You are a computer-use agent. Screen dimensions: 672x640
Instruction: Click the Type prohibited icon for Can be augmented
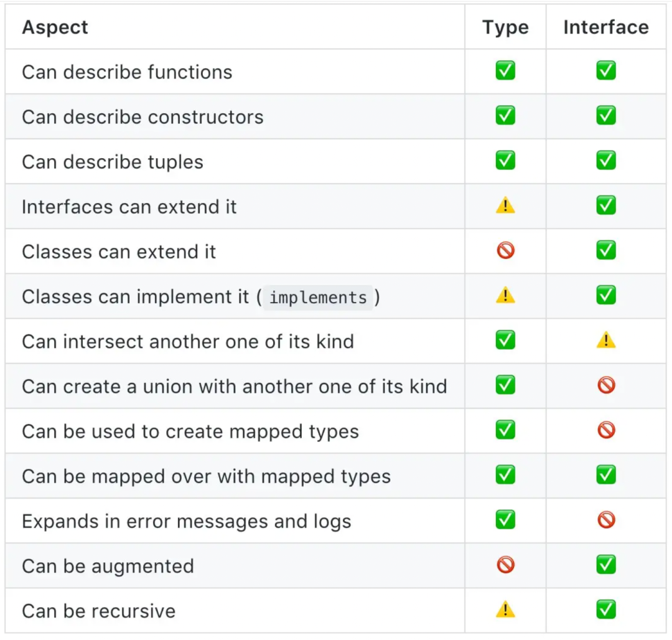505,565
